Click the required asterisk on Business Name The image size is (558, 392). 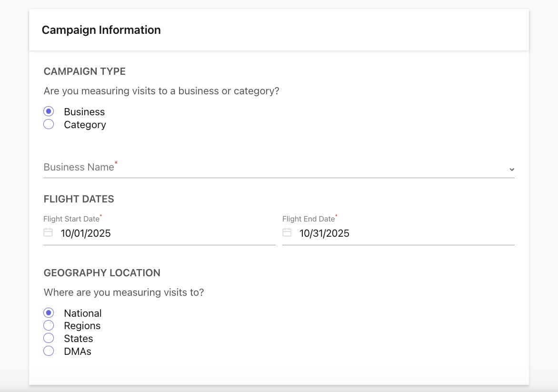pos(117,163)
